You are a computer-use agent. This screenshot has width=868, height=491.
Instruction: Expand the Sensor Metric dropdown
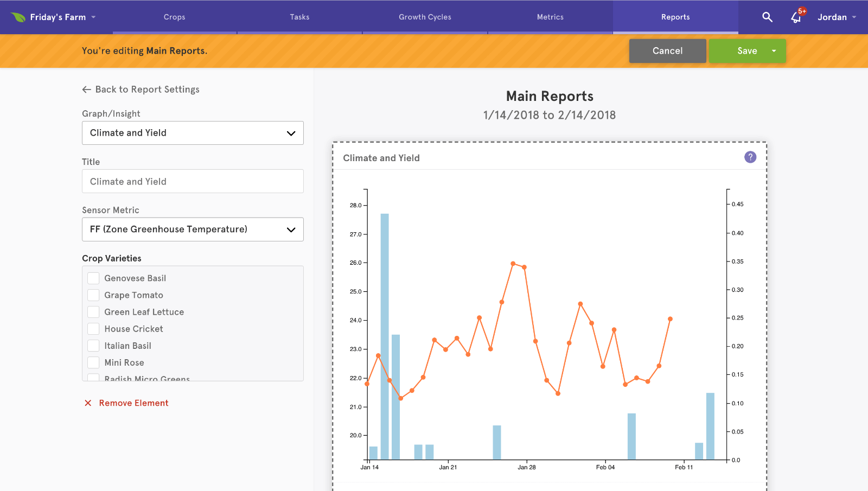(x=193, y=229)
